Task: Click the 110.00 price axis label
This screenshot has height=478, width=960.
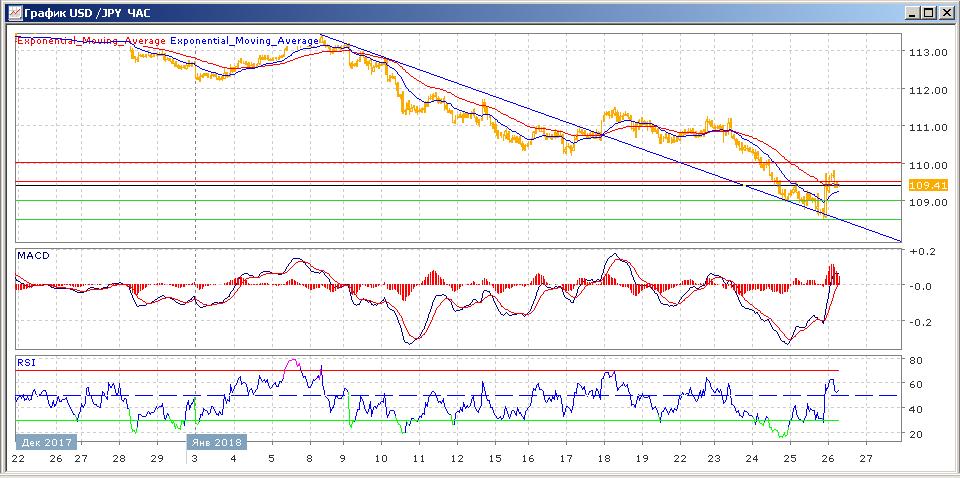Action: click(926, 165)
